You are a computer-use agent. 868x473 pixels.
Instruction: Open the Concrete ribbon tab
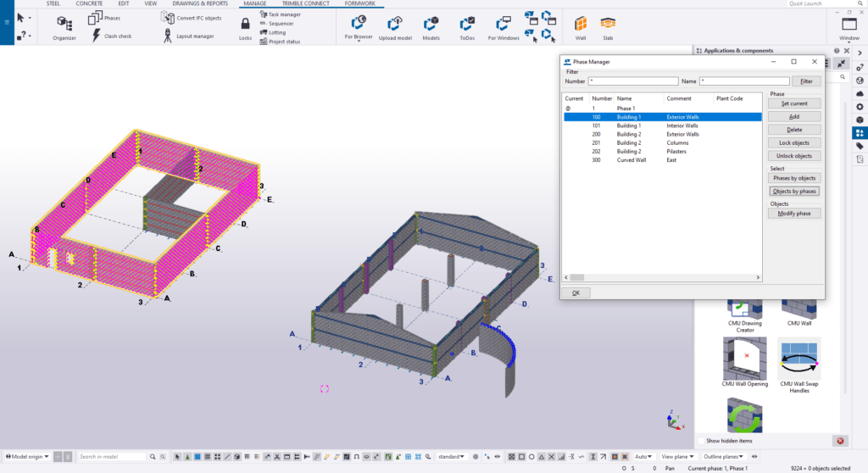click(89, 3)
